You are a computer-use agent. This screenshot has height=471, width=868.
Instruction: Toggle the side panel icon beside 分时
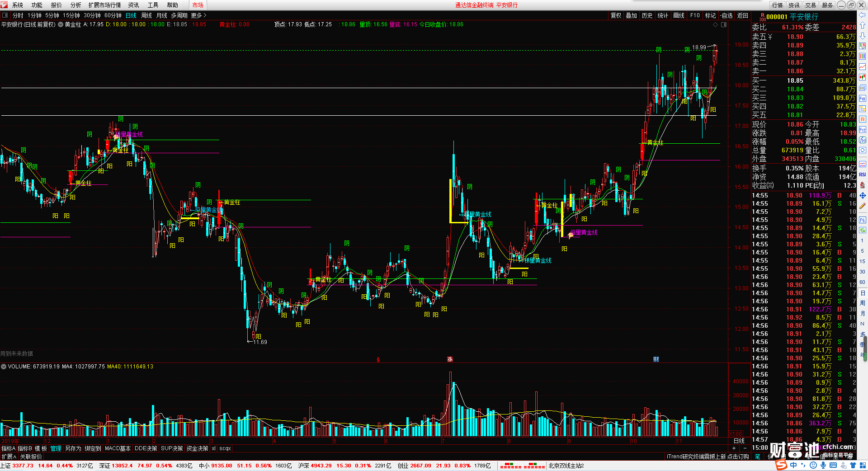coord(5,15)
